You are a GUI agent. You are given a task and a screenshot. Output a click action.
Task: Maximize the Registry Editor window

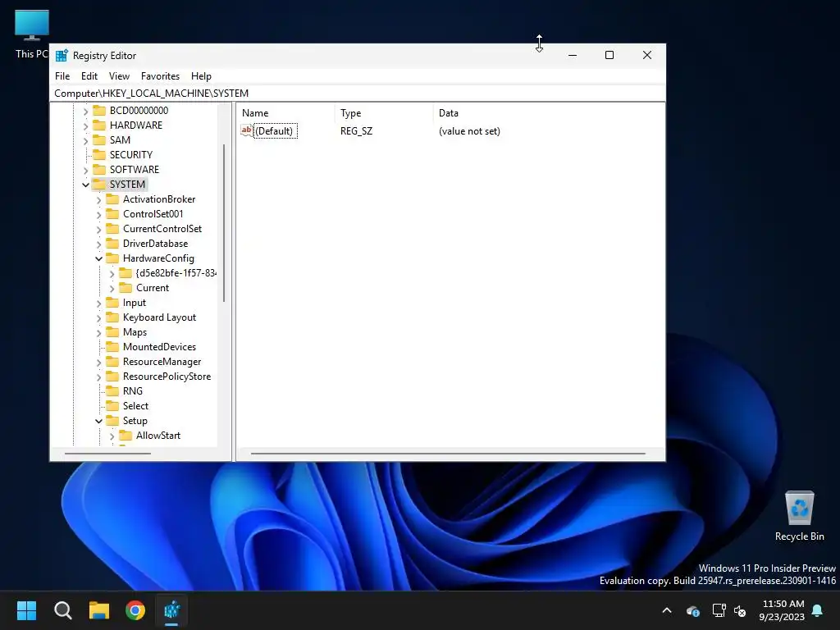[609, 55]
